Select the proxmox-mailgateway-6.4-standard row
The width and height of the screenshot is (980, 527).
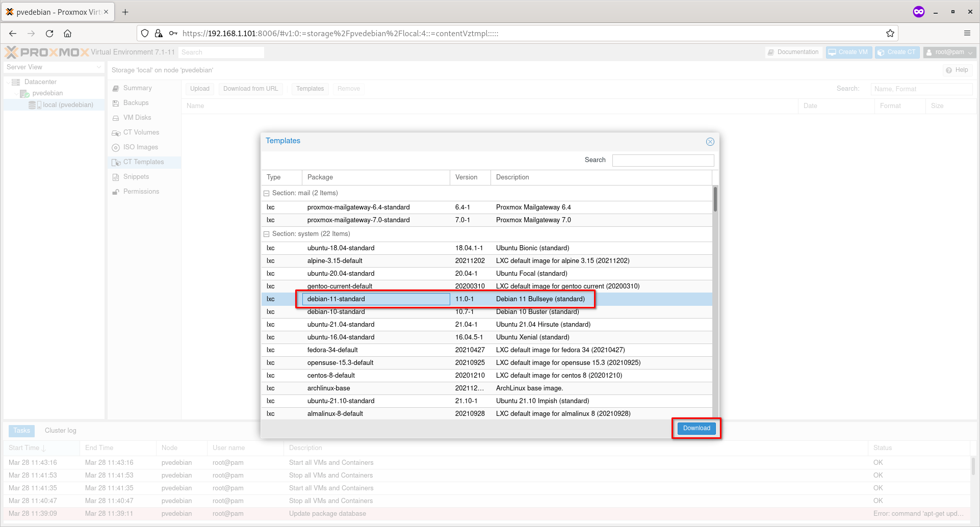pyautogui.click(x=486, y=207)
